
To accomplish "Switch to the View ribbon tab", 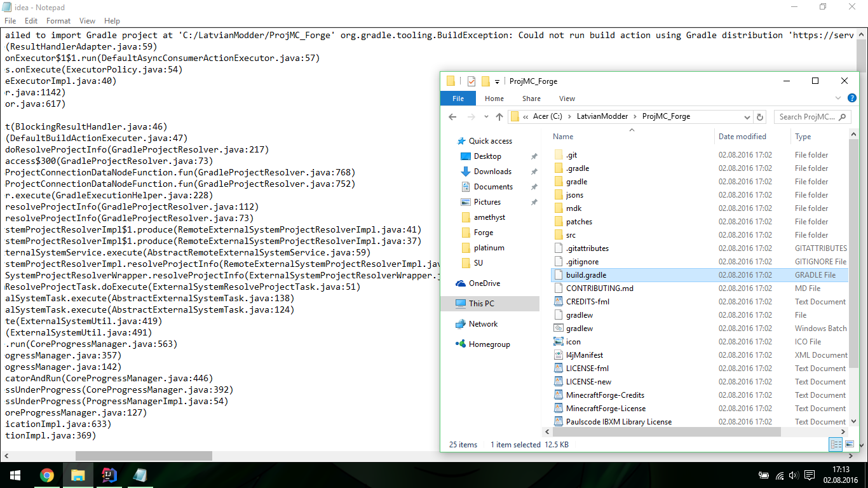I will tap(567, 98).
